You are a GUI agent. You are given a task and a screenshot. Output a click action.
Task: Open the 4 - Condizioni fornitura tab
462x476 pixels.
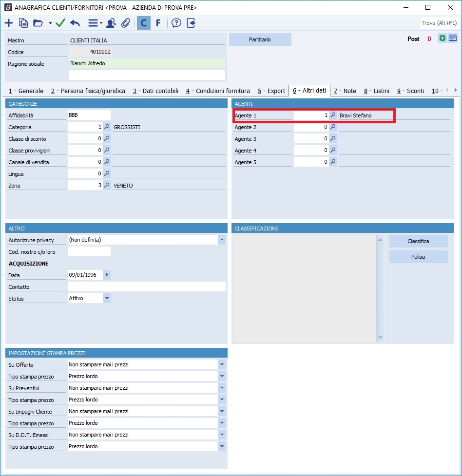pyautogui.click(x=218, y=91)
